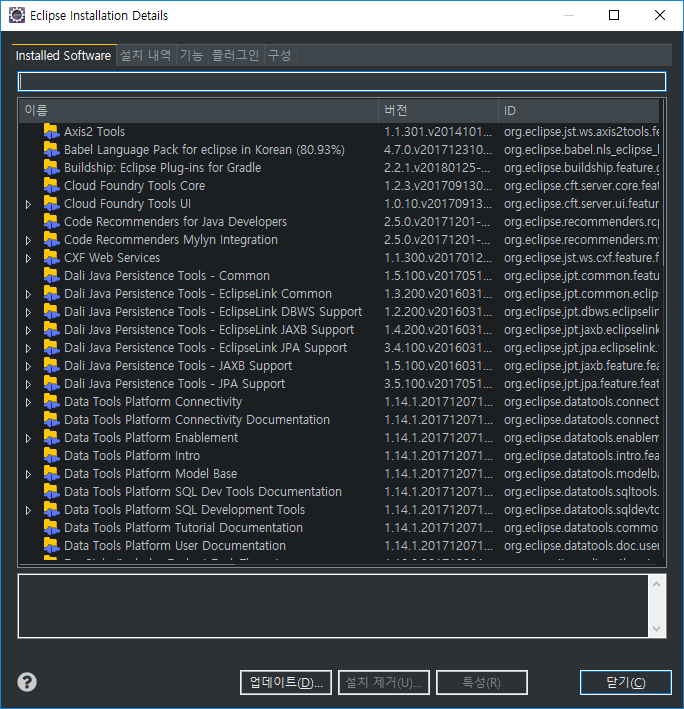Expand Dali JPA Support node
Screen dimensions: 684x709
click(28, 384)
